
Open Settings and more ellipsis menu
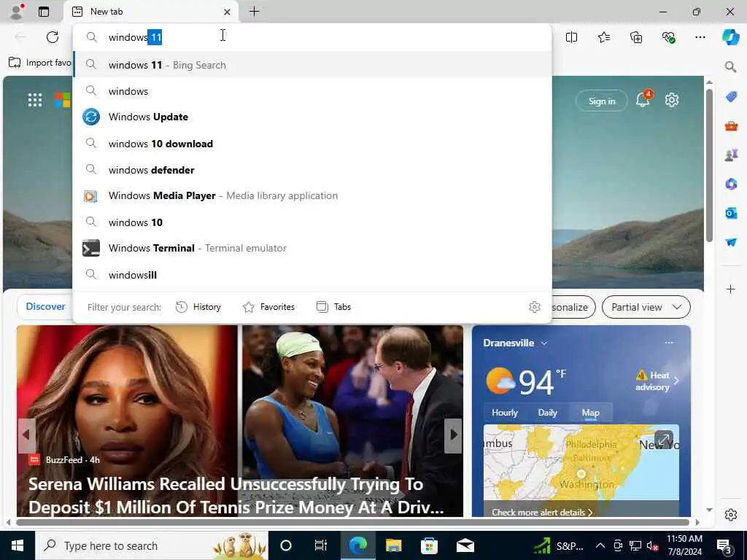(700, 37)
